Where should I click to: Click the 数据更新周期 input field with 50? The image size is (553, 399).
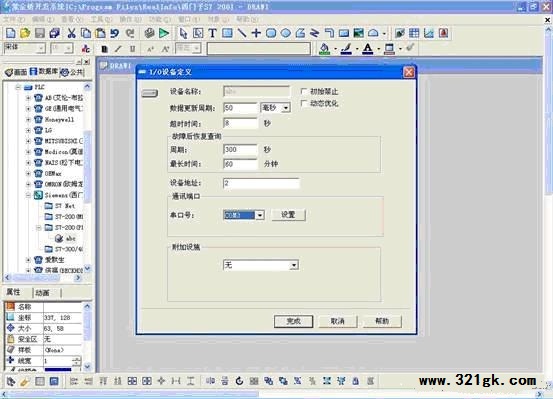[241, 108]
